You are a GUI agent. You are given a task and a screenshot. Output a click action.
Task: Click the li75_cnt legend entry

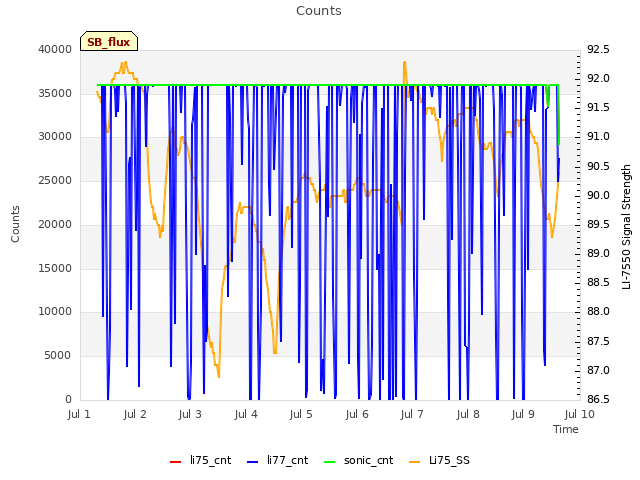pyautogui.click(x=200, y=460)
